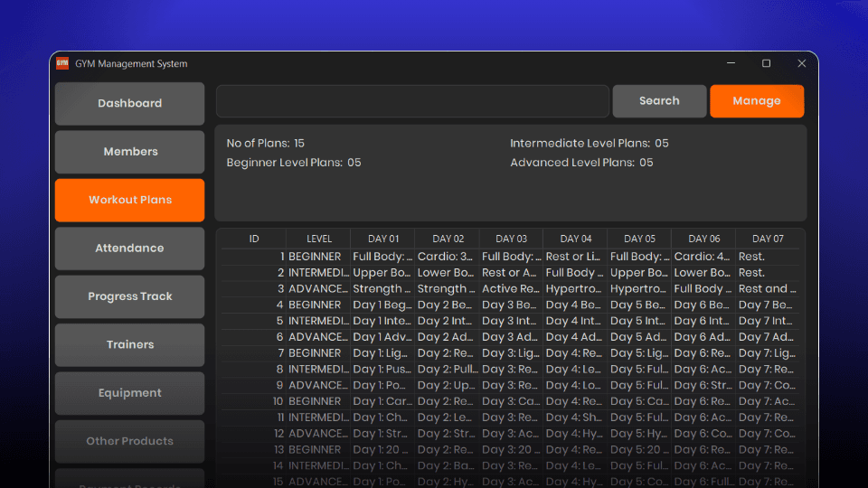Click 'Cardio: 4...' cell in row 1
Screen dimensions: 868x488
(x=703, y=257)
